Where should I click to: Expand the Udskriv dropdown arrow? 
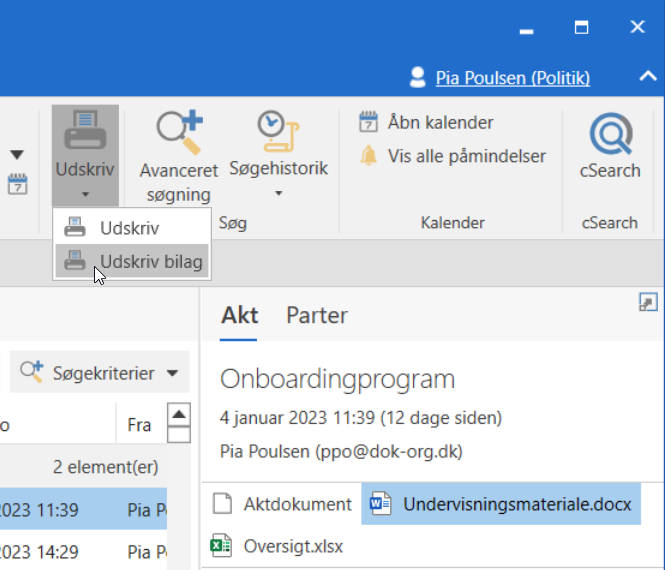tap(85, 193)
